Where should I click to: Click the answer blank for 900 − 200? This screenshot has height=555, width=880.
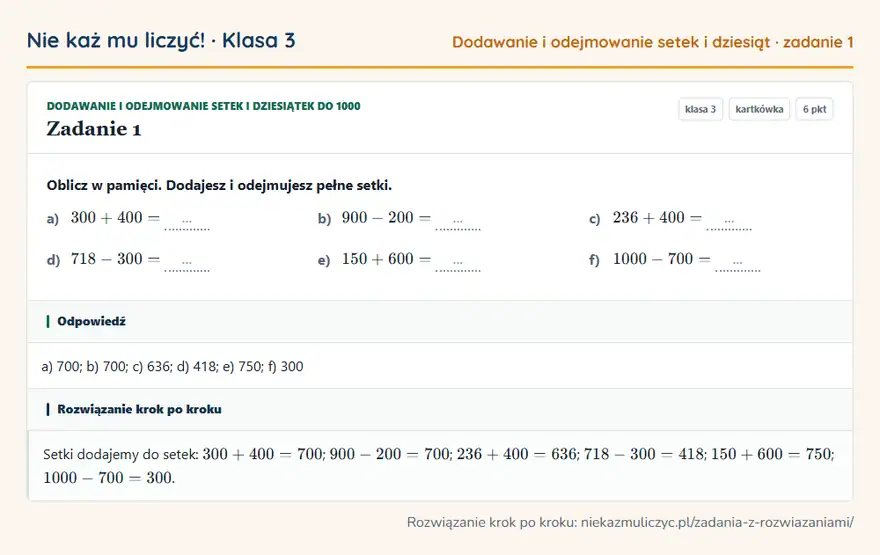coord(458,222)
